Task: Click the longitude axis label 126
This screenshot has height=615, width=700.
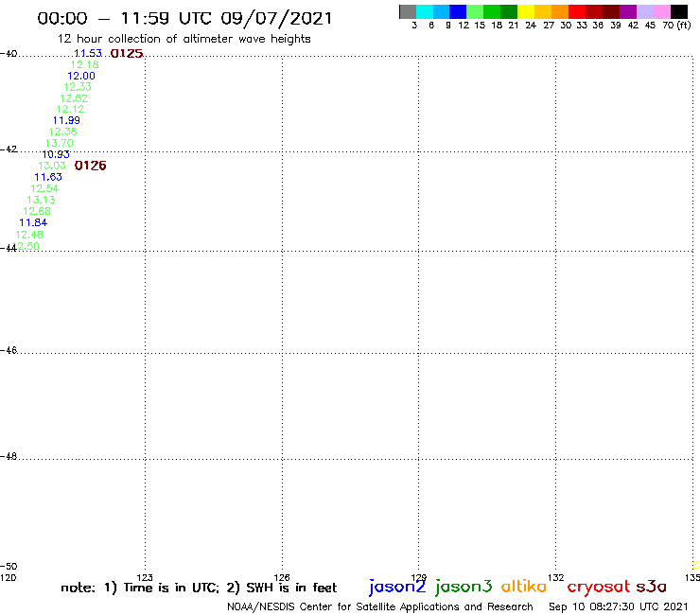Action: (282, 577)
